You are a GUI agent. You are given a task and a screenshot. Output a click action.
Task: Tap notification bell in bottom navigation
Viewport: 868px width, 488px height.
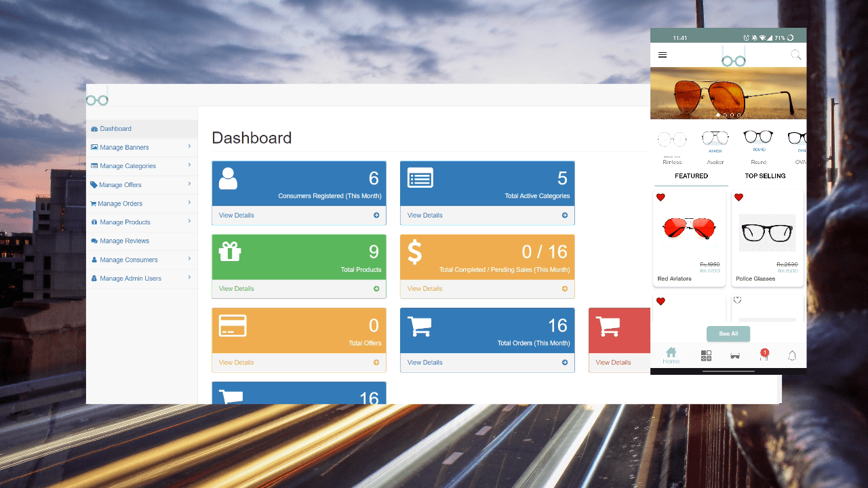(x=792, y=356)
